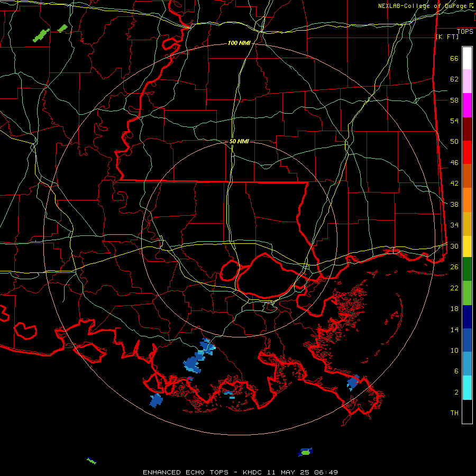
Task: Click the "TH" threshold label
Action: [454, 413]
